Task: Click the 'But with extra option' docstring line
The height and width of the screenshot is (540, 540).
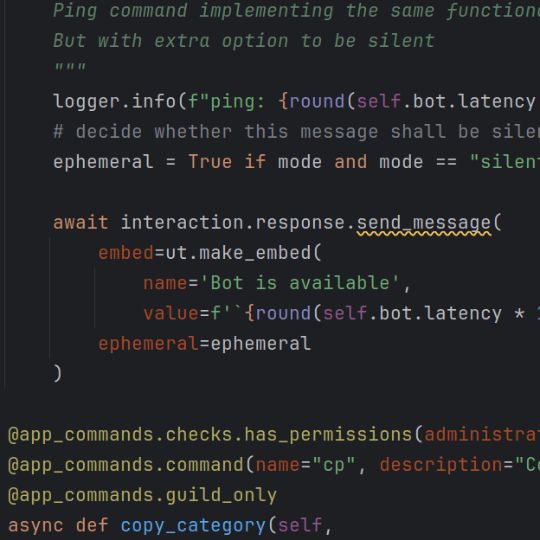Action: 244,41
